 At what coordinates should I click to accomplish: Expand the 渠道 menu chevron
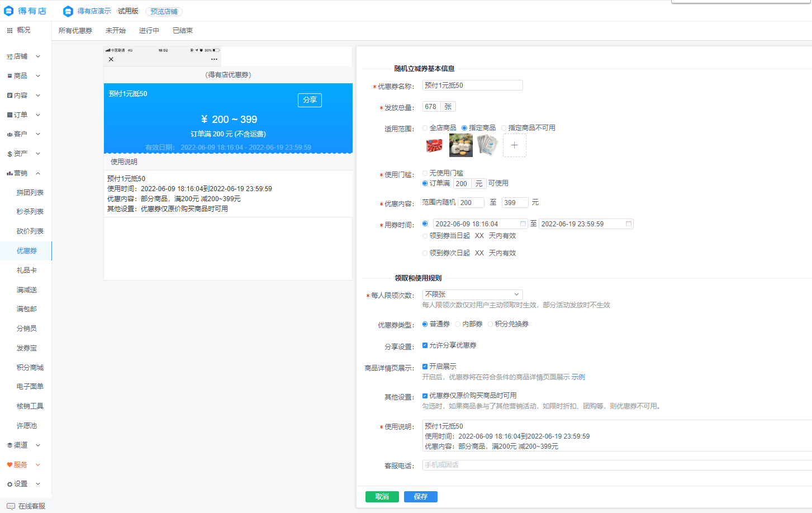(38, 445)
